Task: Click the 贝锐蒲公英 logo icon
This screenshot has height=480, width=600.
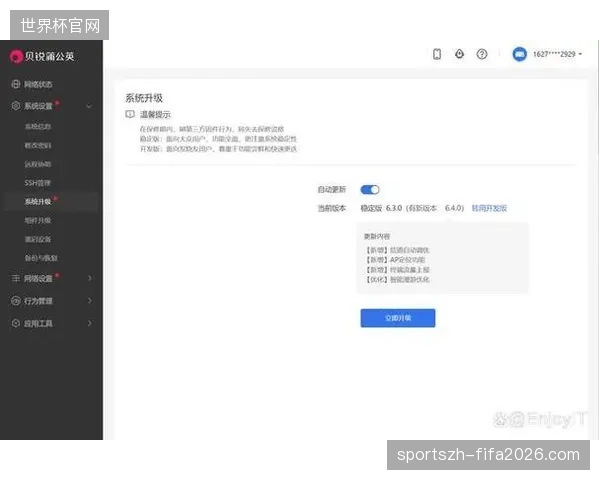Action: point(16,57)
